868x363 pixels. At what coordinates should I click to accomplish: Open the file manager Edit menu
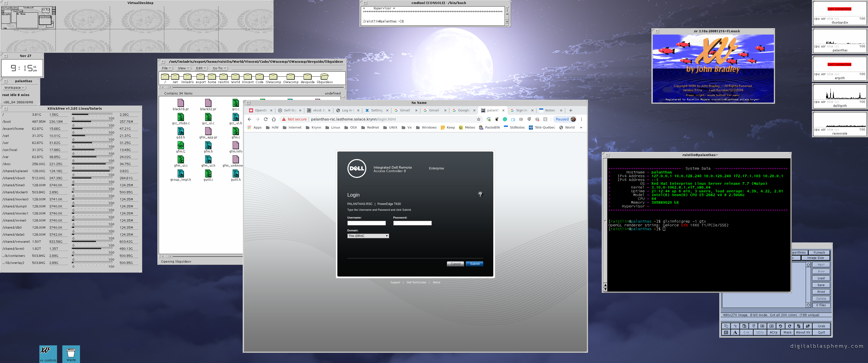point(201,68)
